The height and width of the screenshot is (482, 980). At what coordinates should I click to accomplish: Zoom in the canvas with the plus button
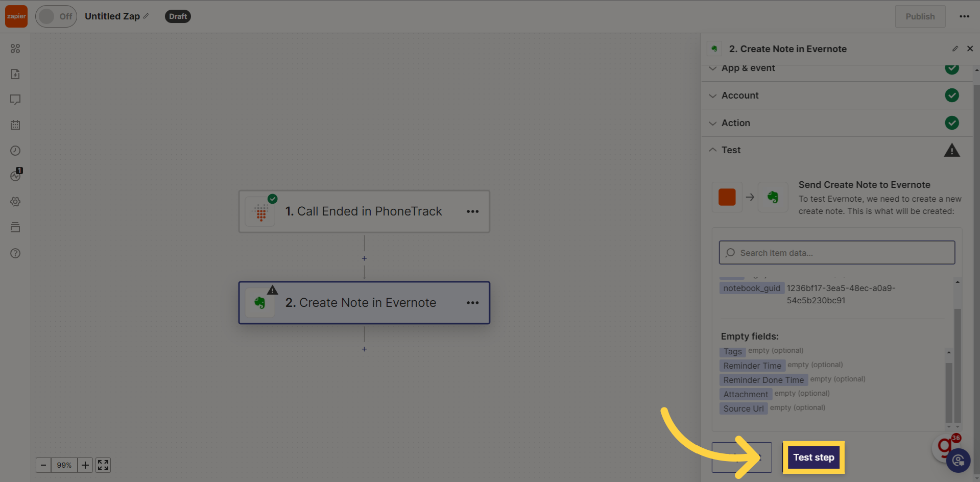85,465
